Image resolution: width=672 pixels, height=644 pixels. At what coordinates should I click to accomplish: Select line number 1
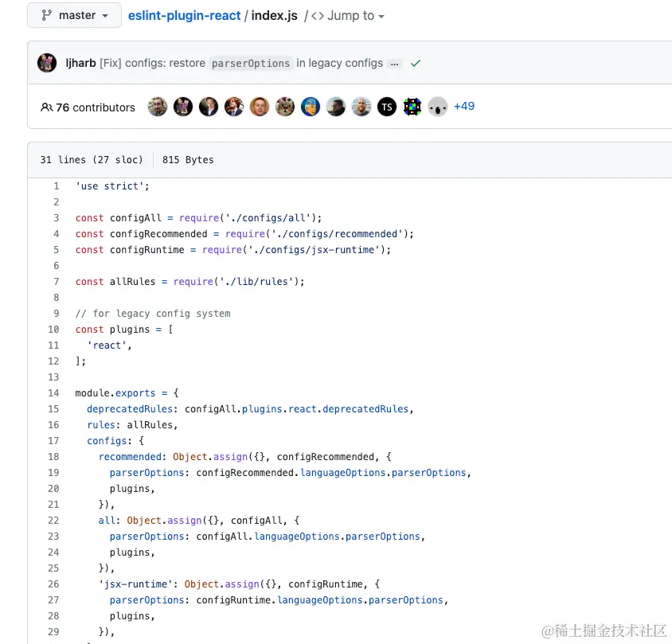57,186
